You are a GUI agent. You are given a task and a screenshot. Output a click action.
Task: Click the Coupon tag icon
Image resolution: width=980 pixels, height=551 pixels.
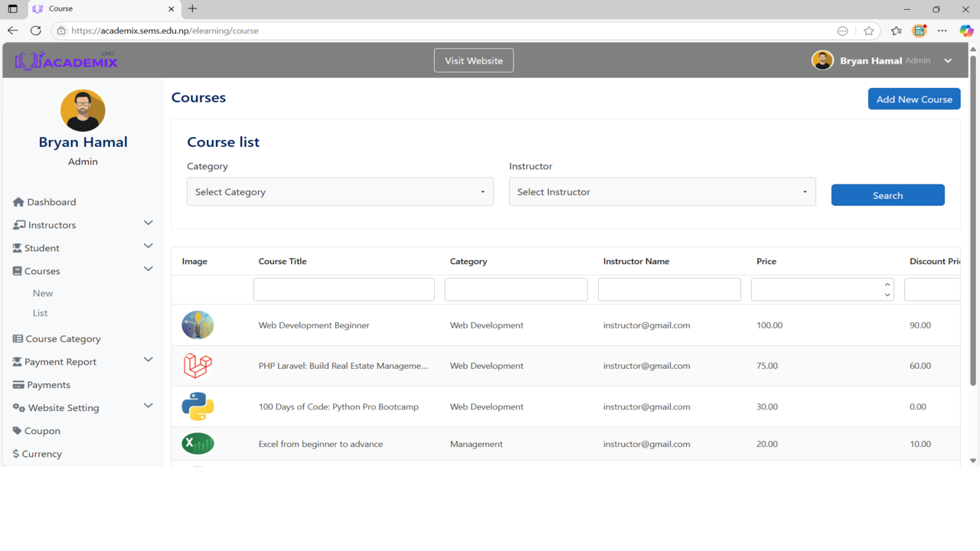(x=17, y=431)
